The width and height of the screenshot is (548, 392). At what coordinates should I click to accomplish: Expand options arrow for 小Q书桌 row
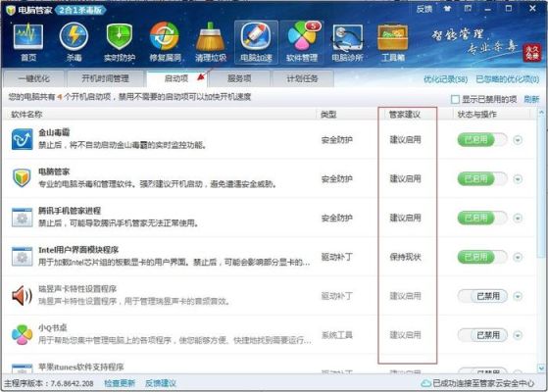coord(518,336)
